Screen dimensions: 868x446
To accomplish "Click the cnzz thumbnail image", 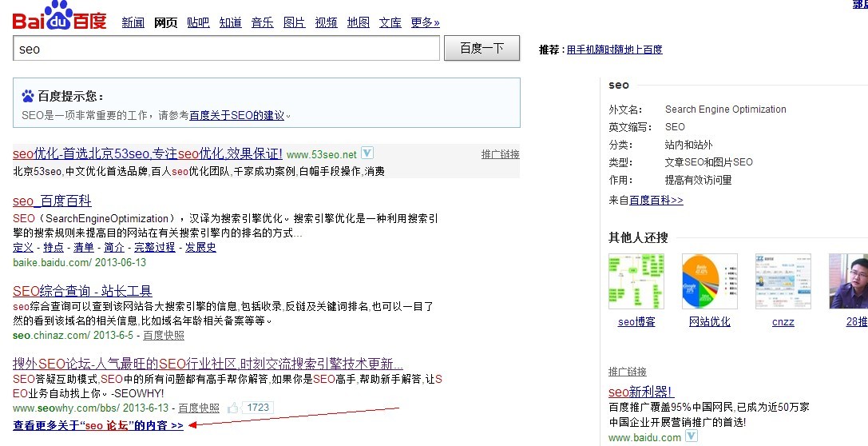I will click(783, 281).
